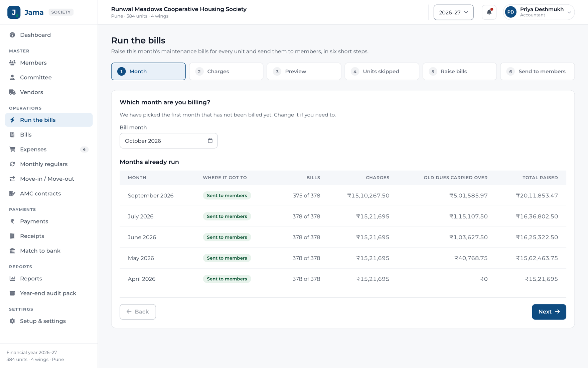Open the Raise bills step
This screenshot has width=588, height=368.
pyautogui.click(x=460, y=71)
